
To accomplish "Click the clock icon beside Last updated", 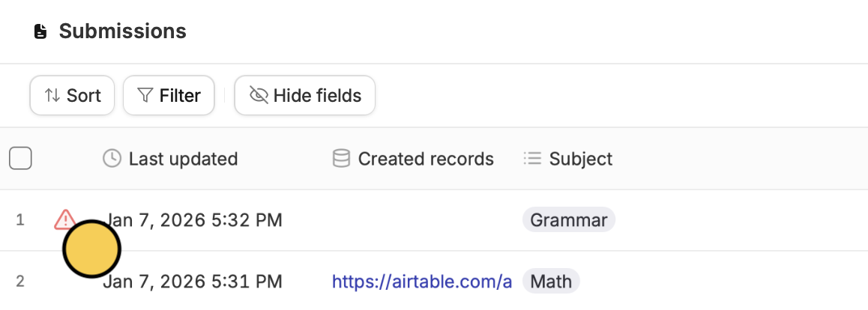I will pyautogui.click(x=112, y=159).
